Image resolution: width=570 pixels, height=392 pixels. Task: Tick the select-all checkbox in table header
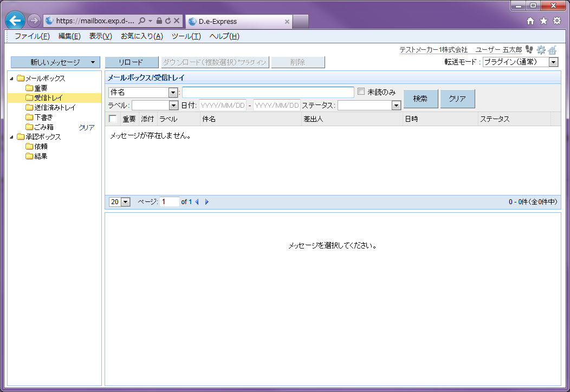pos(113,119)
